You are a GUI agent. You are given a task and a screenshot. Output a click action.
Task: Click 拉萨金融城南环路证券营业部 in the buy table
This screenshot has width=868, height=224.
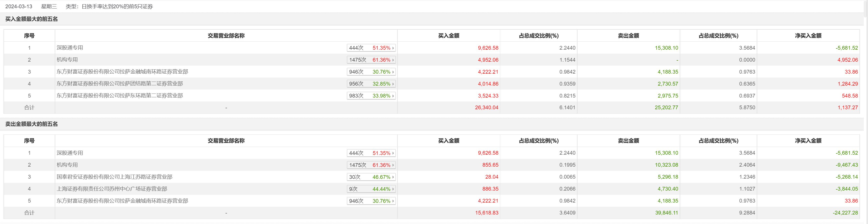tap(122, 72)
